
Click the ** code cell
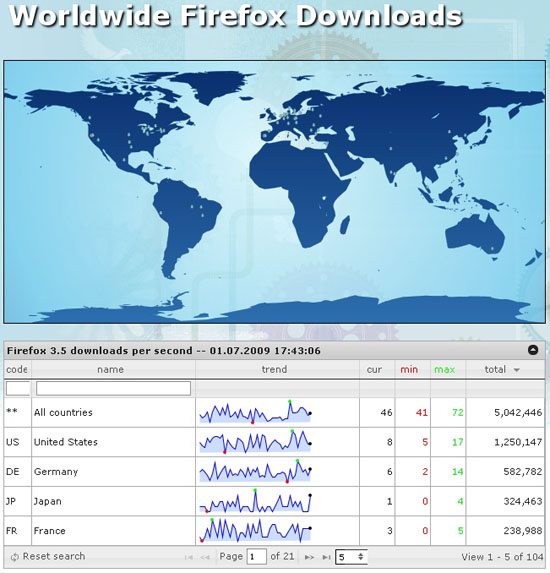point(12,411)
